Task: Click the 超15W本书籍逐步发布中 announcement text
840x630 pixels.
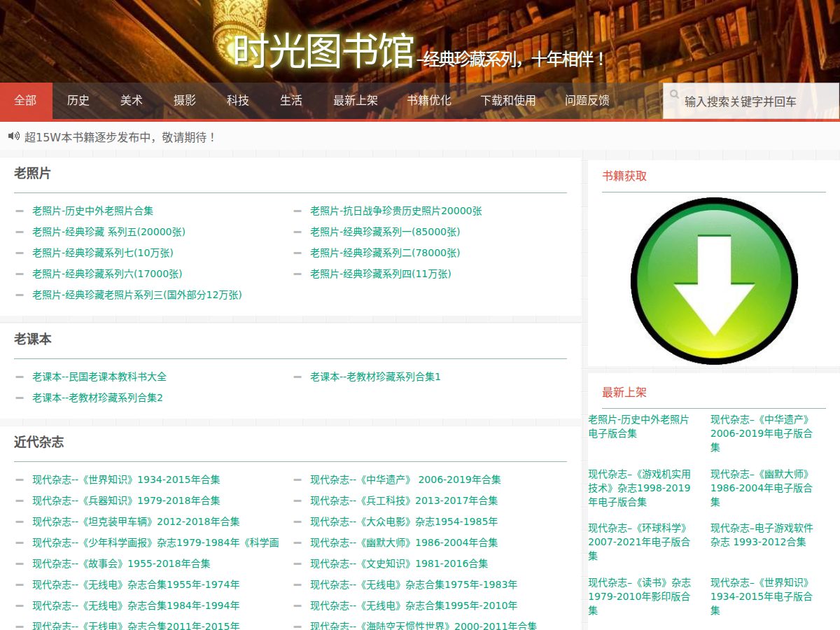Action: [x=120, y=137]
